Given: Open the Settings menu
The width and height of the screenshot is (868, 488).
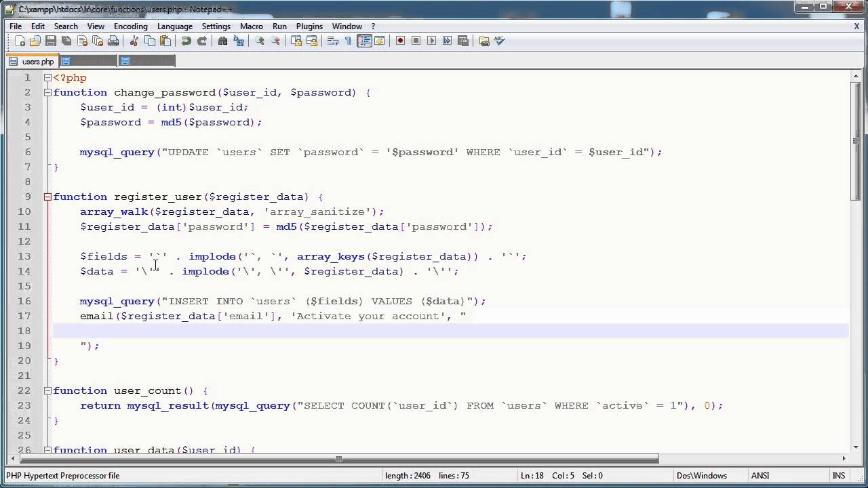Looking at the screenshot, I should [x=216, y=26].
